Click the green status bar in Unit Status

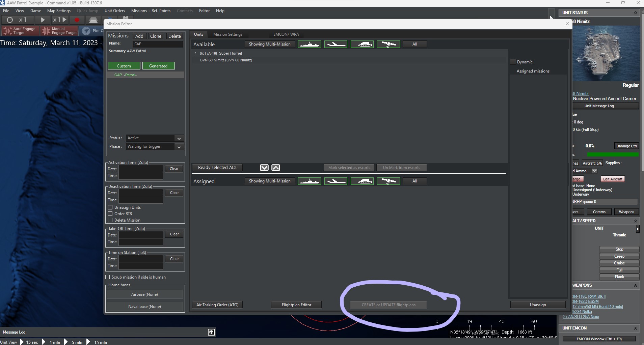pyautogui.click(x=613, y=154)
